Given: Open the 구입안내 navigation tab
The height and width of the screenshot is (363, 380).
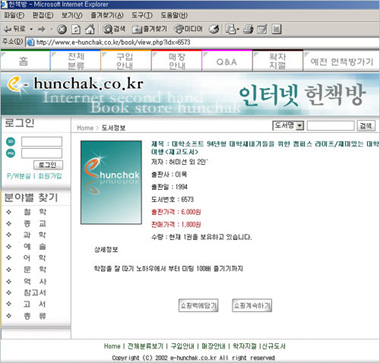Looking at the screenshot, I should click(126, 61).
